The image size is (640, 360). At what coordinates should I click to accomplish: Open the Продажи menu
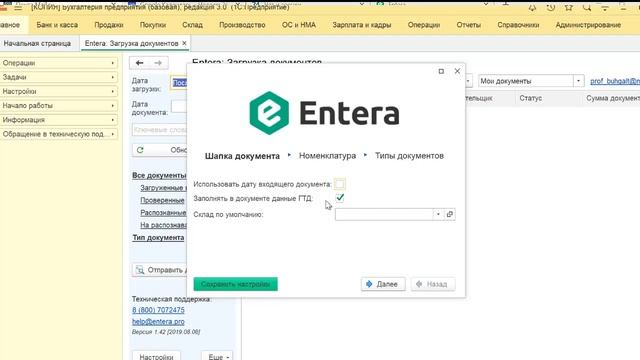coord(109,25)
